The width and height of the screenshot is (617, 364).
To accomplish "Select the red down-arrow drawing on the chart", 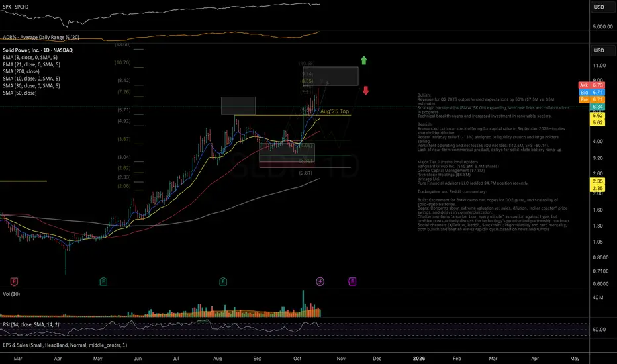I will [366, 91].
